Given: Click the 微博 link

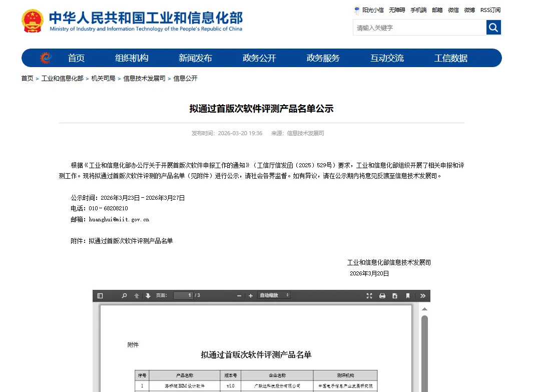Looking at the screenshot, I should [469, 10].
